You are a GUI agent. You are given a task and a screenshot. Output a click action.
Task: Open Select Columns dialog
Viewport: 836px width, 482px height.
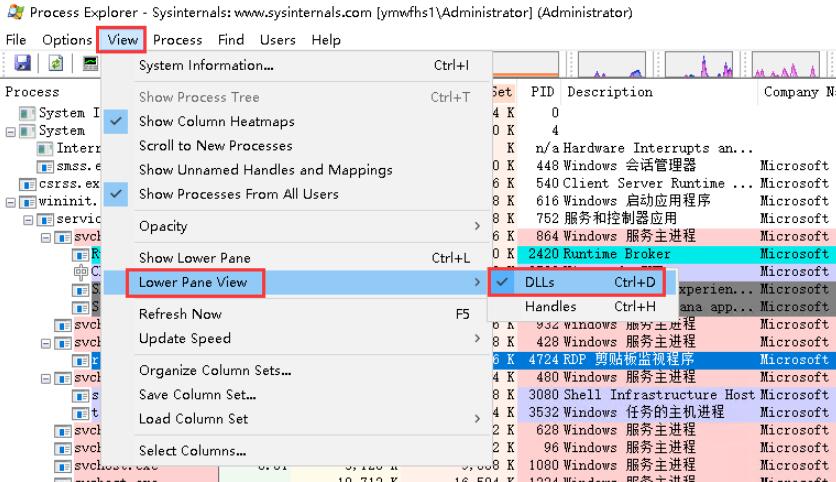coord(296,451)
